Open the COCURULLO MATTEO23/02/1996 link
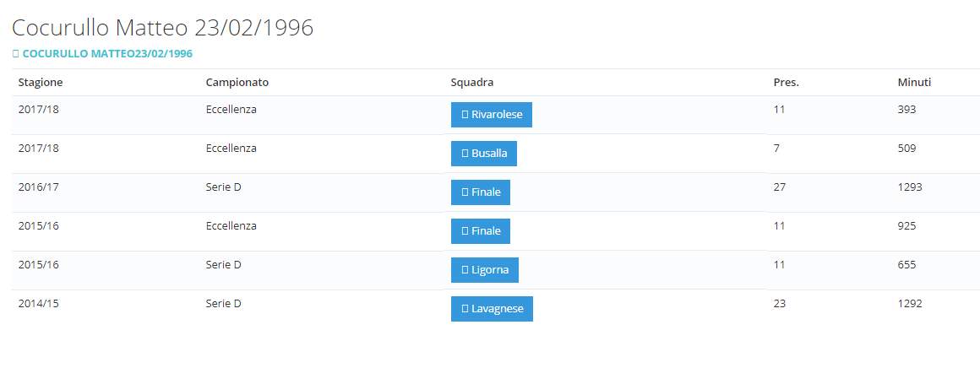Viewport: 980px width, 368px height. pyautogui.click(x=107, y=53)
